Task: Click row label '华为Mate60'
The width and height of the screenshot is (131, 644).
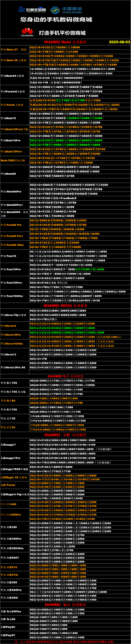Action: 8,174
